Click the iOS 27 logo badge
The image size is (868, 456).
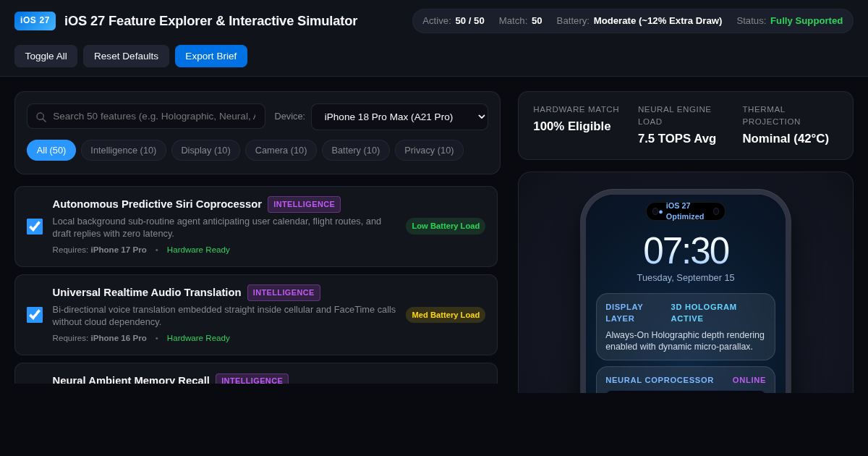click(x=35, y=21)
